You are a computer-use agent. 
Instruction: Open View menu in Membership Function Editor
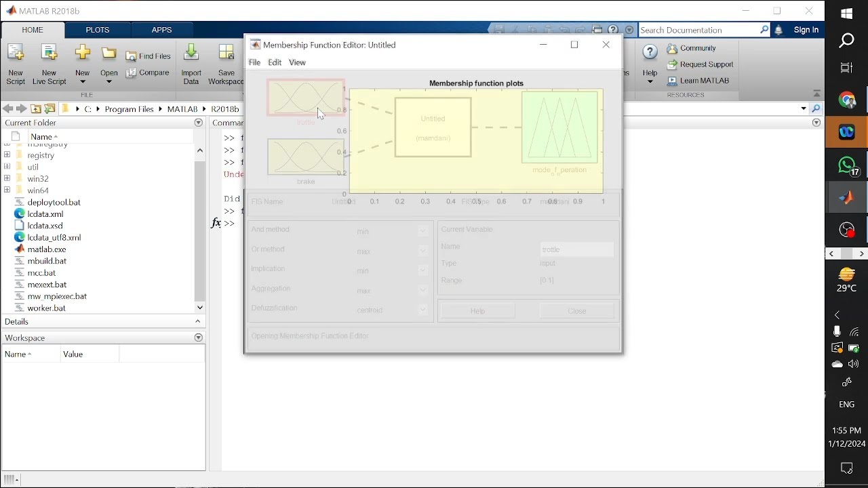[297, 62]
